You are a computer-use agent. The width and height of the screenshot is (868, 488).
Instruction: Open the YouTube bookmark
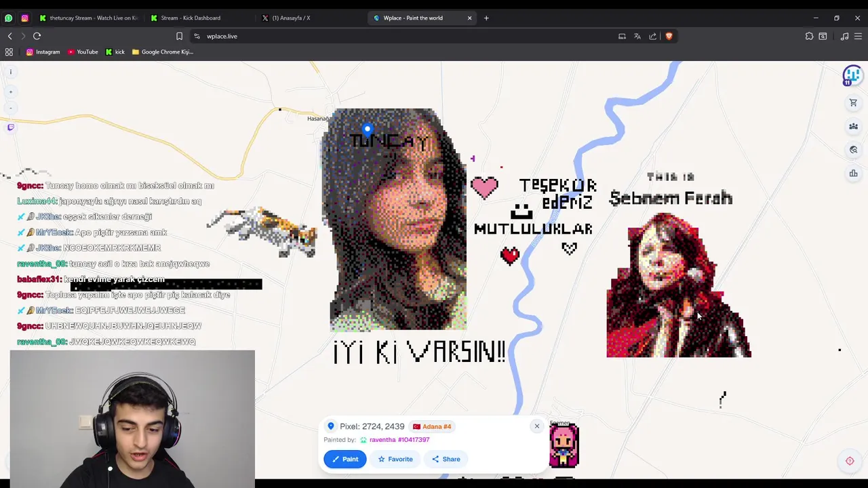pyautogui.click(x=83, y=52)
